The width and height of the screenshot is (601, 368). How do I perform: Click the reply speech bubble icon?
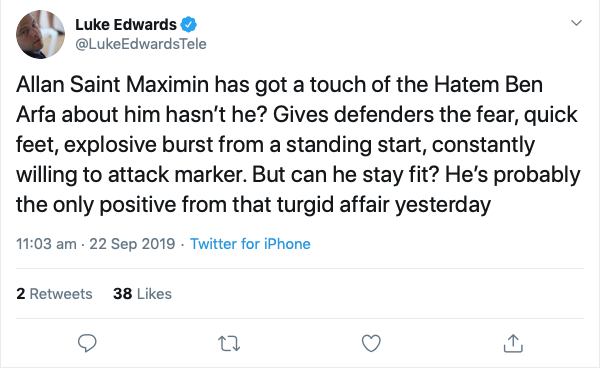pyautogui.click(x=87, y=343)
